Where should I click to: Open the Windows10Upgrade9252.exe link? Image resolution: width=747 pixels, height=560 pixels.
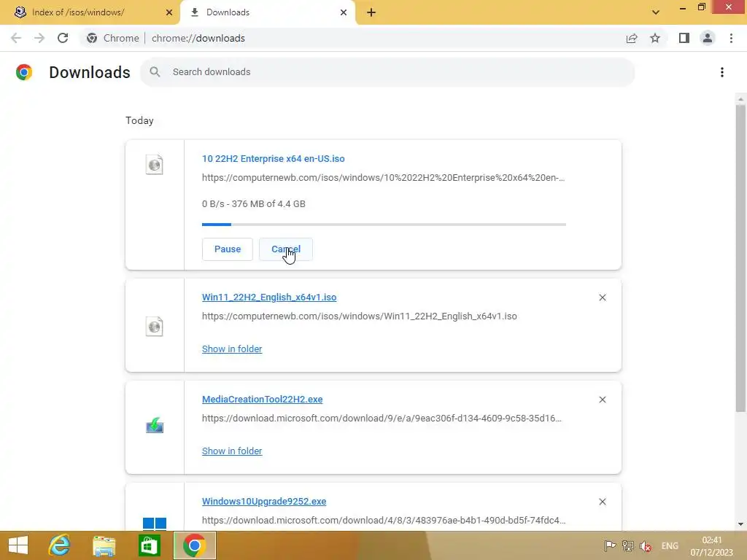(x=264, y=502)
